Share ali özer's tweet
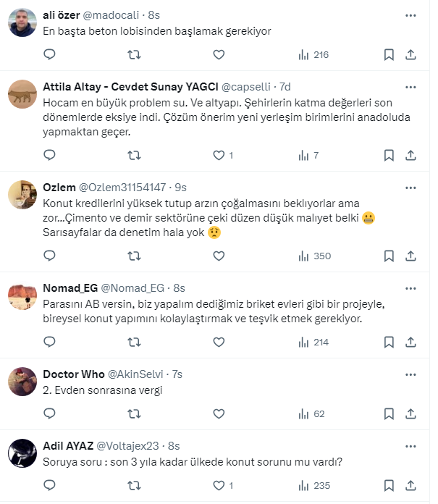This screenshot has height=504, width=438. pyautogui.click(x=410, y=54)
